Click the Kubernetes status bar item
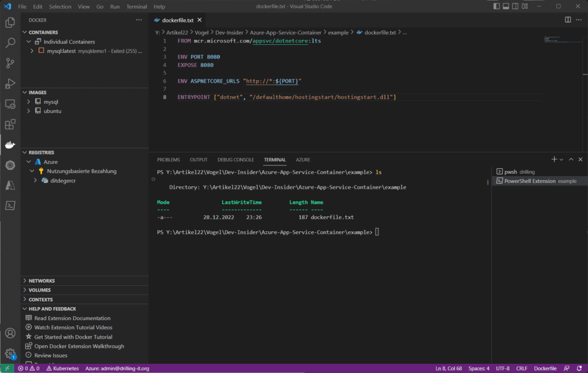 [x=63, y=368]
